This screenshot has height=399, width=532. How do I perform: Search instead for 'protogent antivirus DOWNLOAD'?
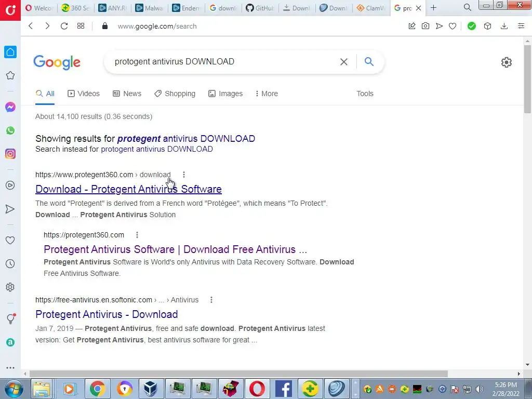[157, 149]
